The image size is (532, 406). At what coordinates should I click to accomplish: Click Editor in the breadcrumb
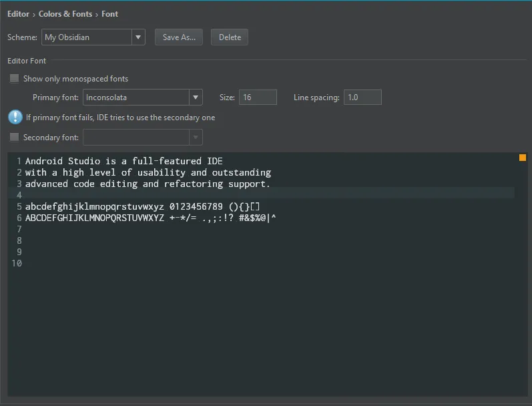[18, 14]
